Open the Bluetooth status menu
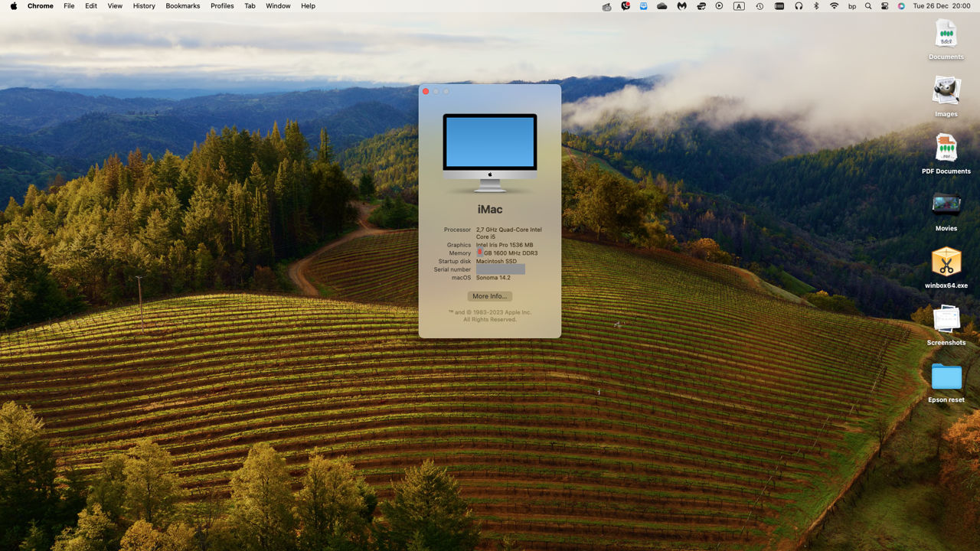 click(816, 5)
